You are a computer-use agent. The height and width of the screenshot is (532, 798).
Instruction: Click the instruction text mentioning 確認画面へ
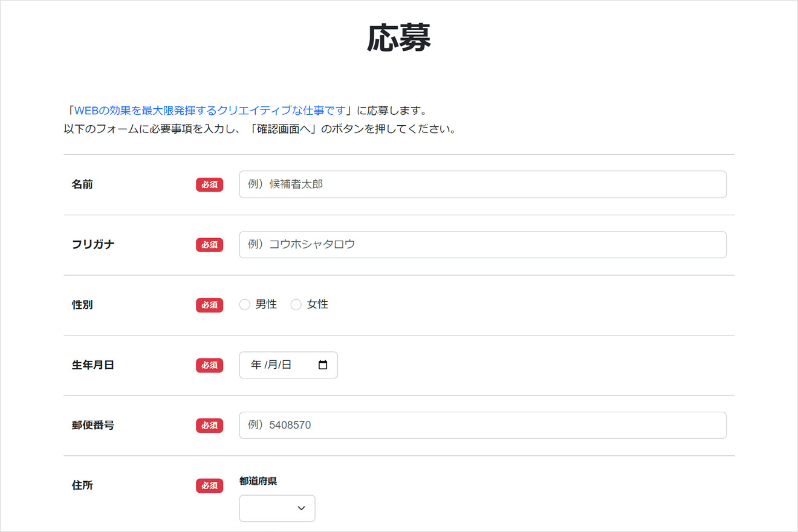(x=259, y=129)
